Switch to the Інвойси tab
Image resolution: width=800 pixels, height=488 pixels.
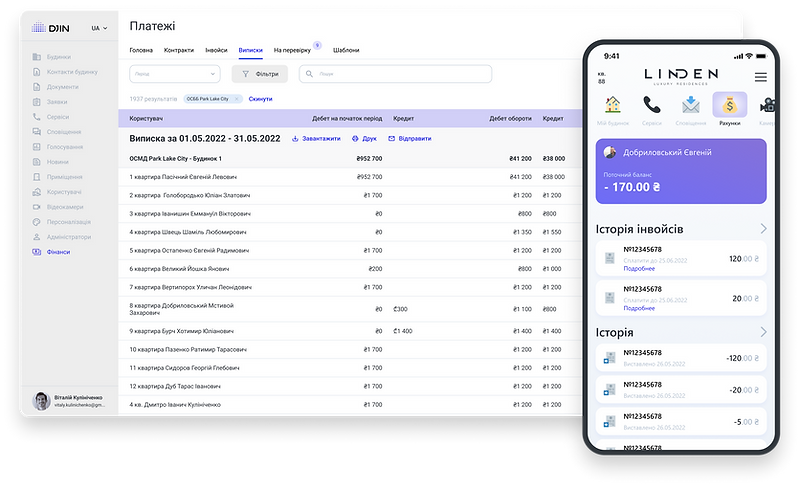point(216,50)
